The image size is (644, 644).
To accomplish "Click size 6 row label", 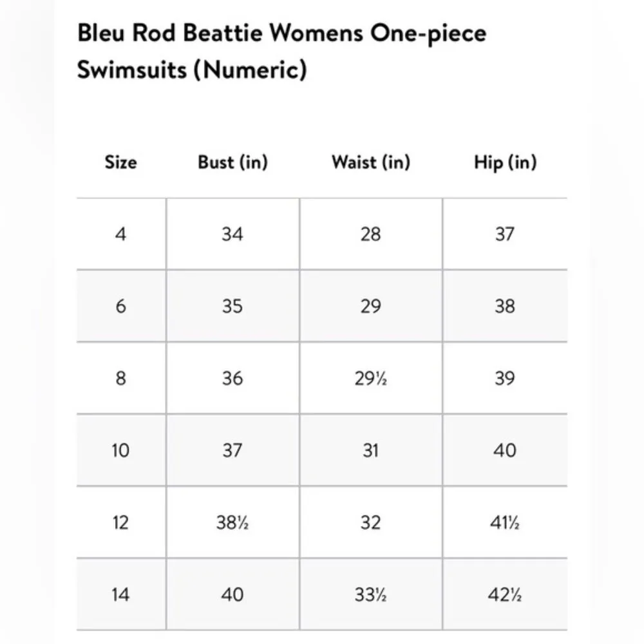I will (120, 306).
